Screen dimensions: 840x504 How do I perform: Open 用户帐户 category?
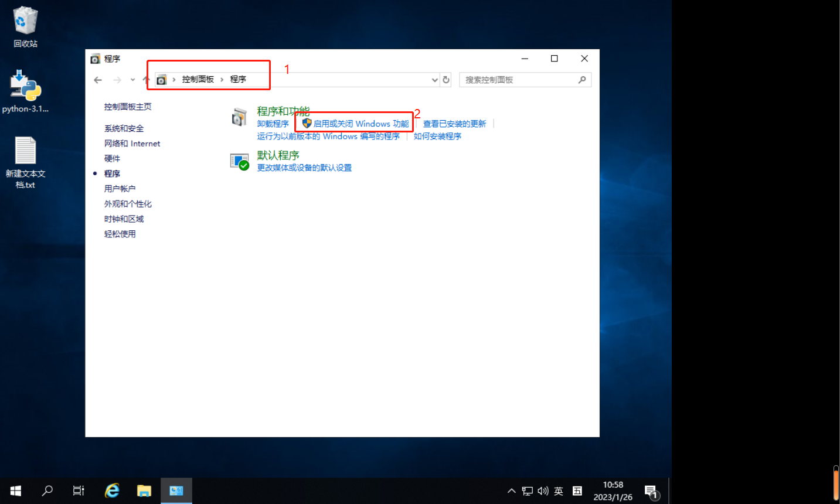pyautogui.click(x=120, y=189)
